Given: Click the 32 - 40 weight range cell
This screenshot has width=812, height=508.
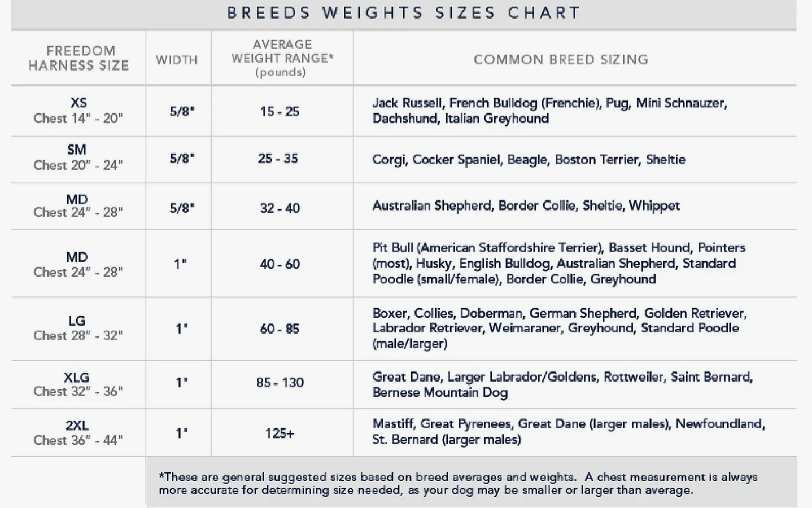Looking at the screenshot, I should tap(280, 208).
